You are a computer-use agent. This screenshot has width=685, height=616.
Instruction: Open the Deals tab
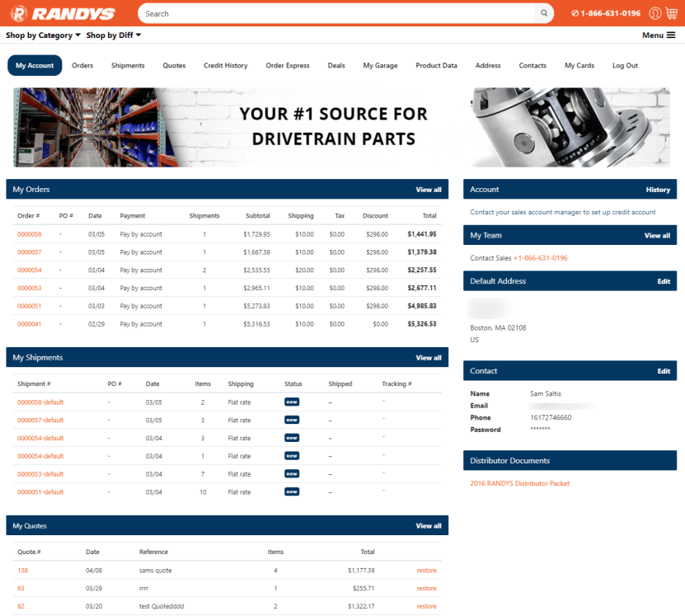[336, 65]
